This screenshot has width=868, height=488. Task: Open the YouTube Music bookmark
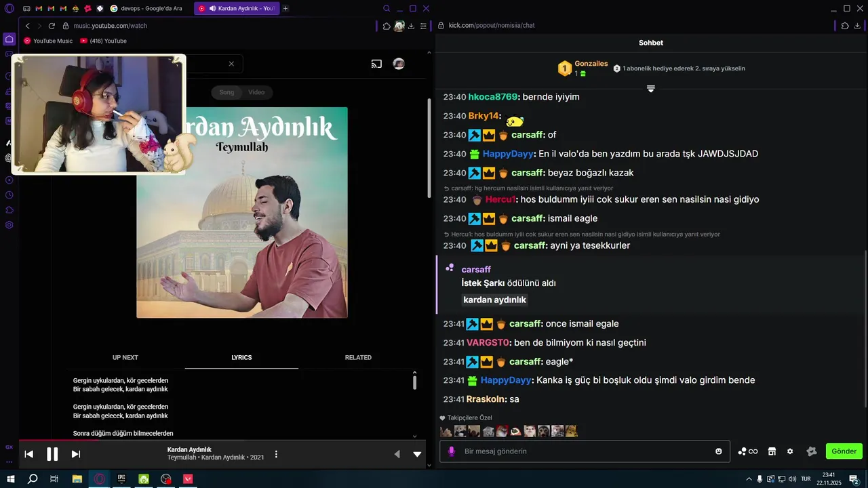(x=48, y=41)
